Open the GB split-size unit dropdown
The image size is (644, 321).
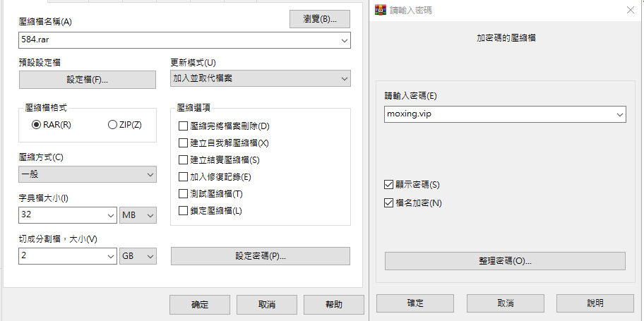[x=138, y=256]
